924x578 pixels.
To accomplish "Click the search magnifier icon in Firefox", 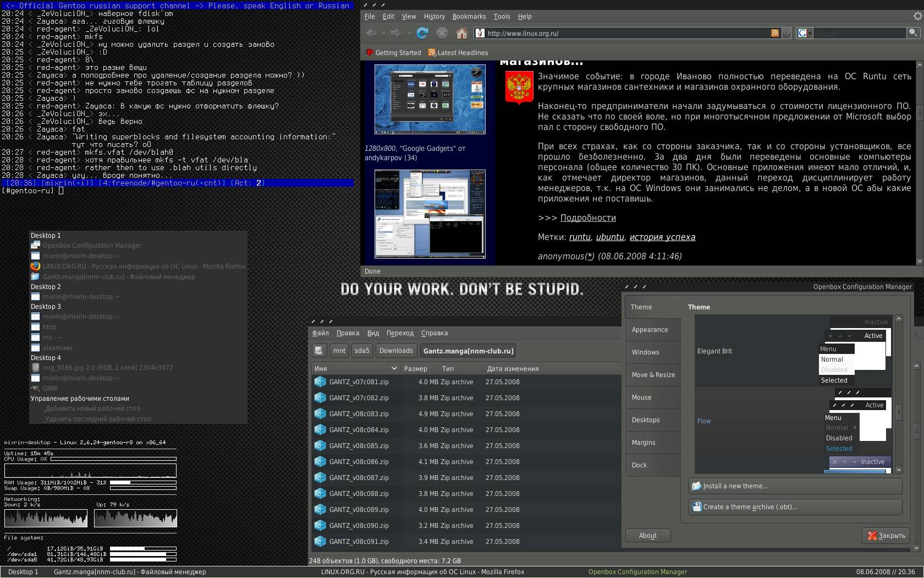I will click(x=913, y=33).
